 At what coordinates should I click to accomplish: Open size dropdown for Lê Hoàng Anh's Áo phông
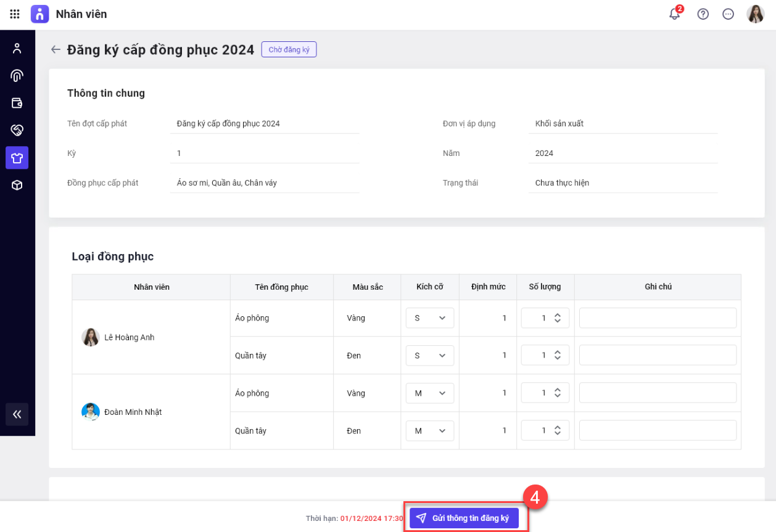pyautogui.click(x=430, y=318)
